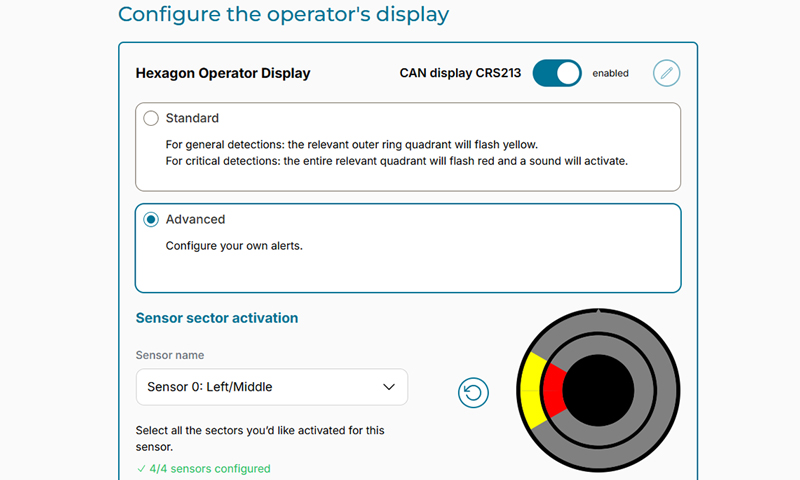Image resolution: width=800 pixels, height=480 pixels.
Task: Click the gray inner ring right sector
Action: coord(644,390)
